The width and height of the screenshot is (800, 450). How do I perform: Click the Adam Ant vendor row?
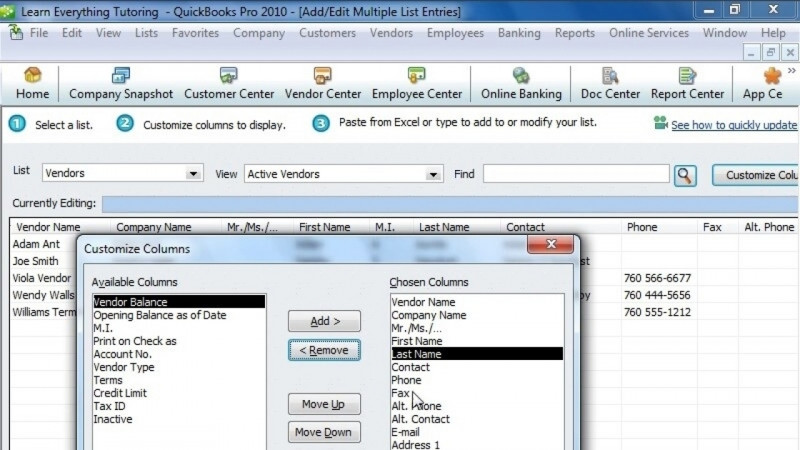(36, 244)
